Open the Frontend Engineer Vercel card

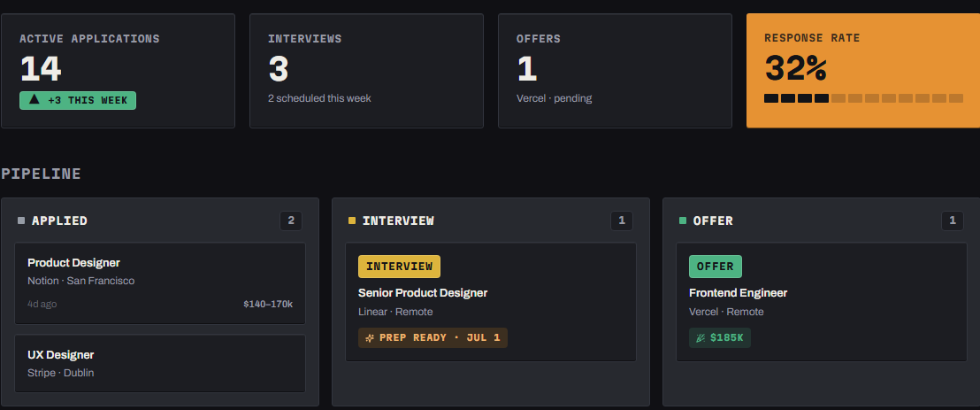click(822, 302)
